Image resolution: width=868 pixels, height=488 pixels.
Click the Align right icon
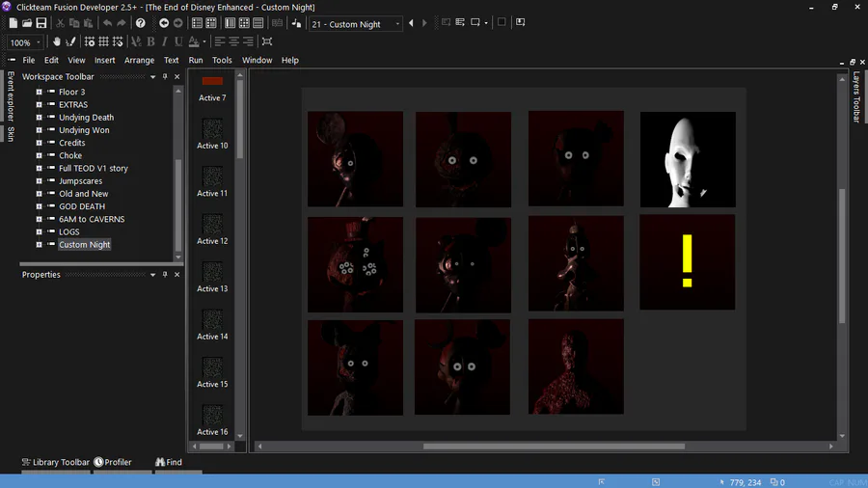[x=248, y=41]
